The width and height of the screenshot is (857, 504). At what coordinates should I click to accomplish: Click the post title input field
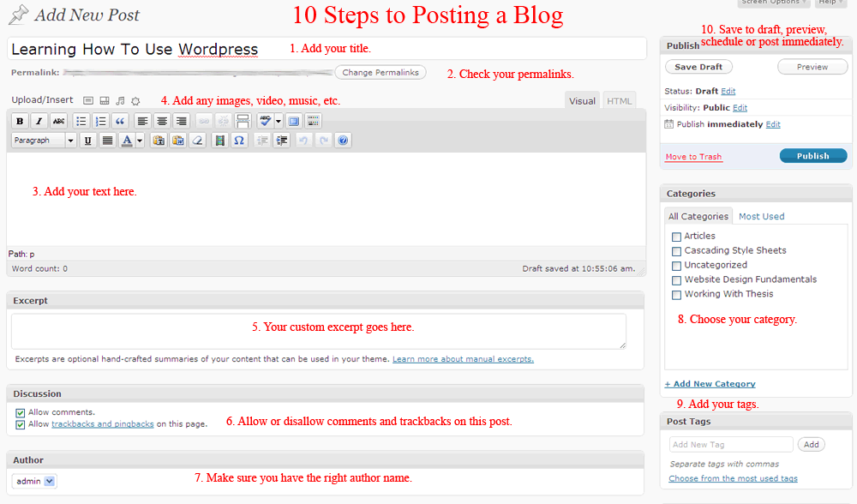(x=327, y=49)
